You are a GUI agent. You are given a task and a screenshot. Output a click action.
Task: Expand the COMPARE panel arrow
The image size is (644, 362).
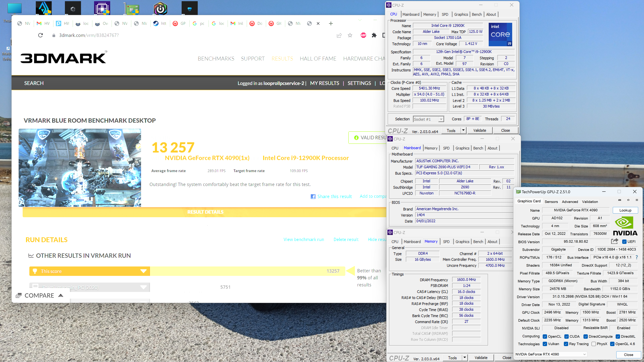click(61, 295)
